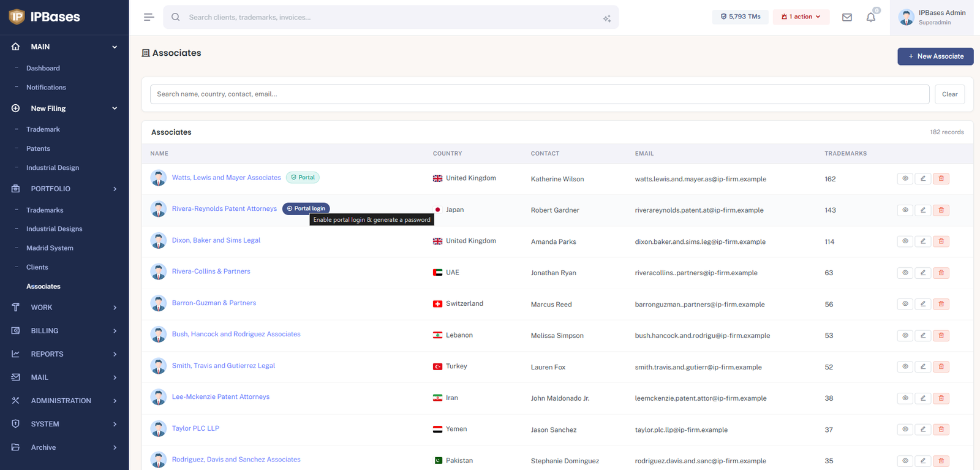The width and height of the screenshot is (980, 470).
Task: Edit Taylor PLC LLP row
Action: pos(923,430)
